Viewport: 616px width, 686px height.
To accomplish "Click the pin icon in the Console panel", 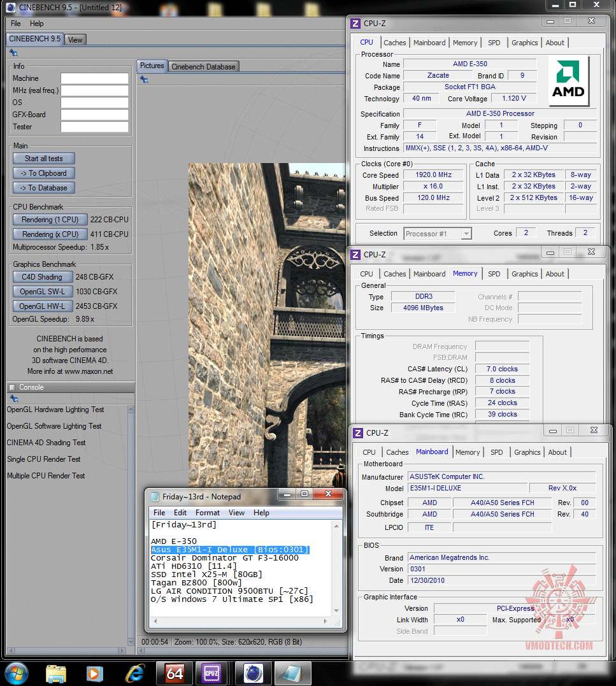I will coord(13,399).
